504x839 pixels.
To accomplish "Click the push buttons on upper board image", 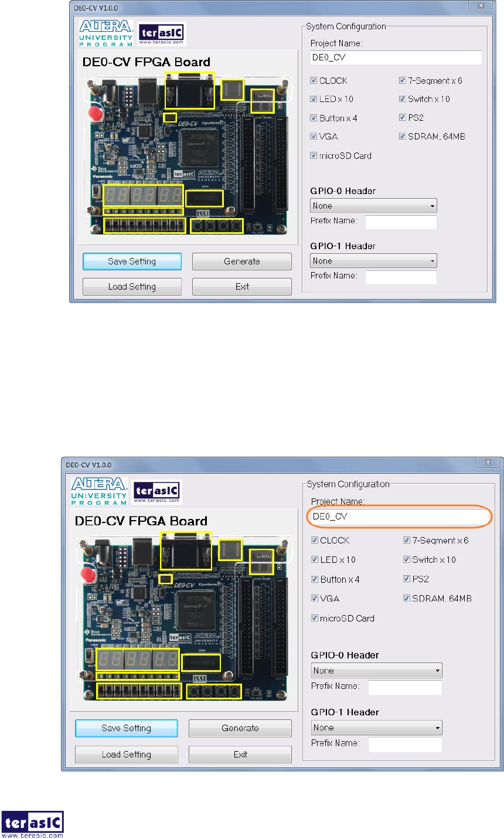I will point(217,226).
